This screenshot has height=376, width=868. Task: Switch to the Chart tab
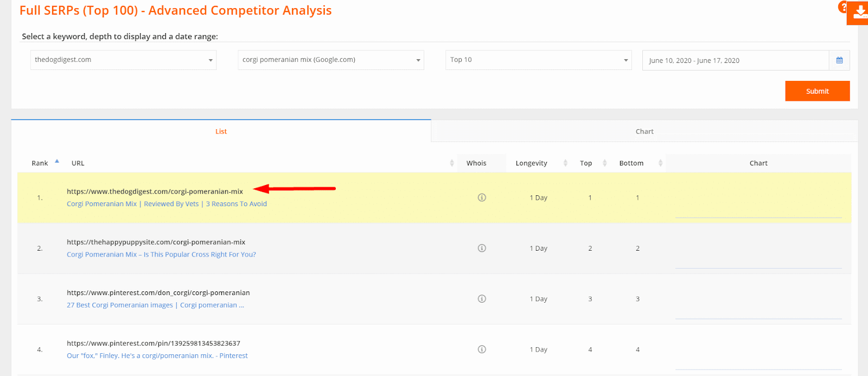(644, 131)
